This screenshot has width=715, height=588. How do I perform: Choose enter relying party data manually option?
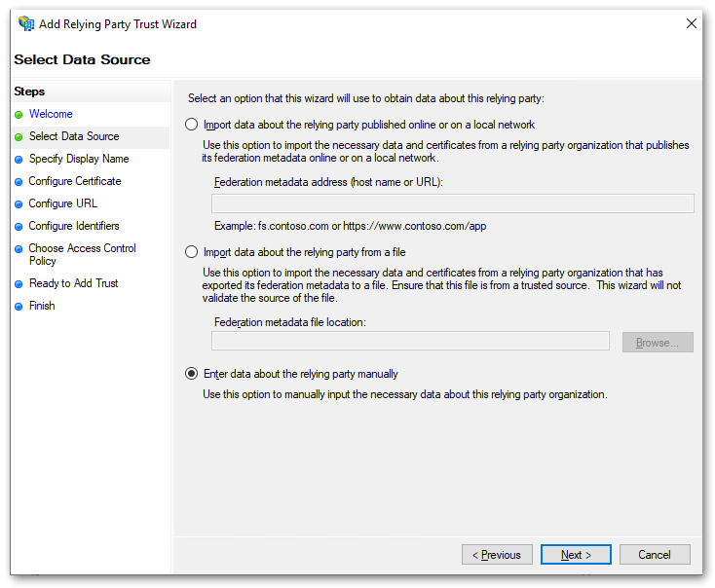click(192, 374)
